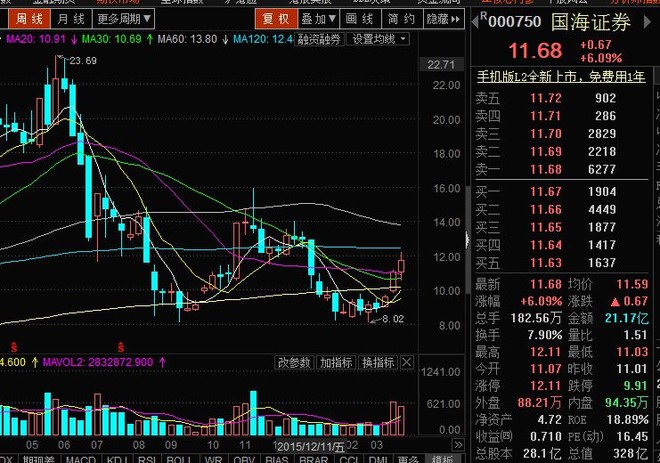Viewport: 660px width, 463px height.
Task: Click the 改参数 change parameters button
Action: 294,362
